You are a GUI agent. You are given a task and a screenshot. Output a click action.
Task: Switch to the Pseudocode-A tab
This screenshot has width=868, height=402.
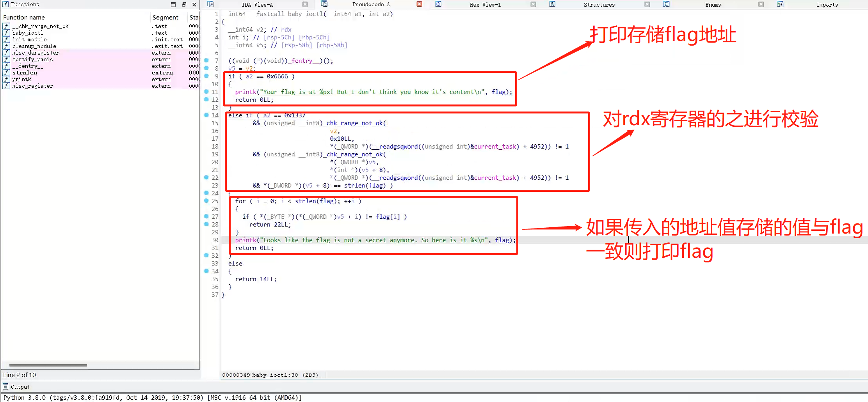point(371,4)
